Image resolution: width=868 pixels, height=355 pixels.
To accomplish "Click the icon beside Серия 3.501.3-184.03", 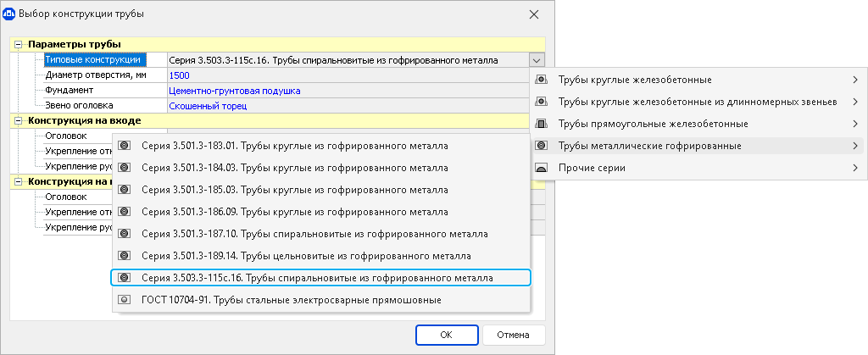I will [x=125, y=168].
